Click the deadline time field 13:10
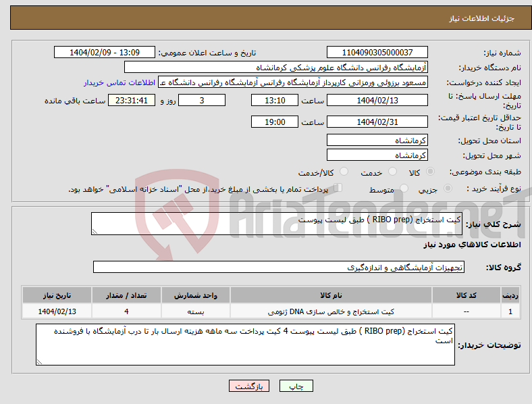 [275, 100]
